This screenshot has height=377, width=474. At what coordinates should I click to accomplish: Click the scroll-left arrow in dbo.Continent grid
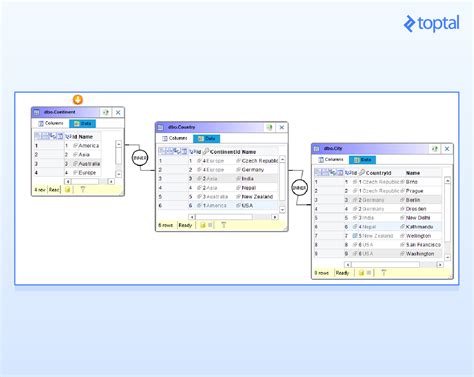pyautogui.click(x=68, y=182)
